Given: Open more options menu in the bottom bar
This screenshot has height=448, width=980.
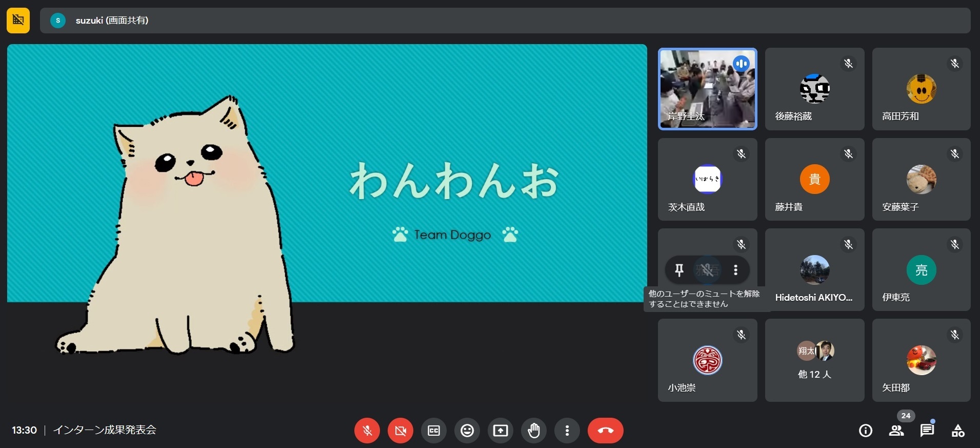Looking at the screenshot, I should (x=567, y=431).
